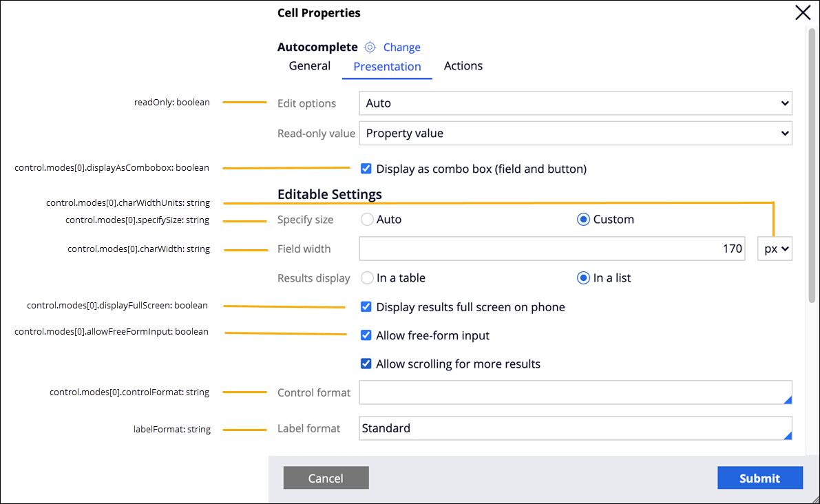Click the Field width input box
The width and height of the screenshot is (820, 504).
[552, 249]
